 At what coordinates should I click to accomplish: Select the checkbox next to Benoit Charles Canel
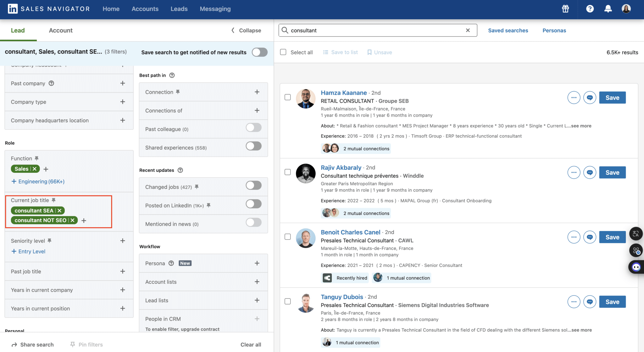[x=288, y=237]
